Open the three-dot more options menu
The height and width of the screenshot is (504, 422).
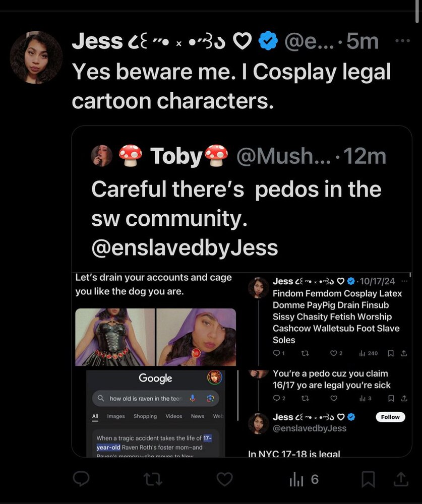coord(402,41)
